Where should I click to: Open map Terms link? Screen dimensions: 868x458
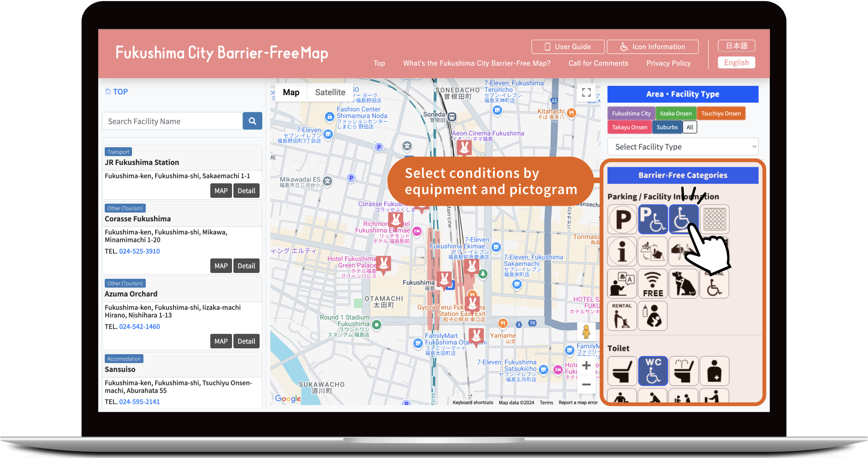(x=546, y=402)
